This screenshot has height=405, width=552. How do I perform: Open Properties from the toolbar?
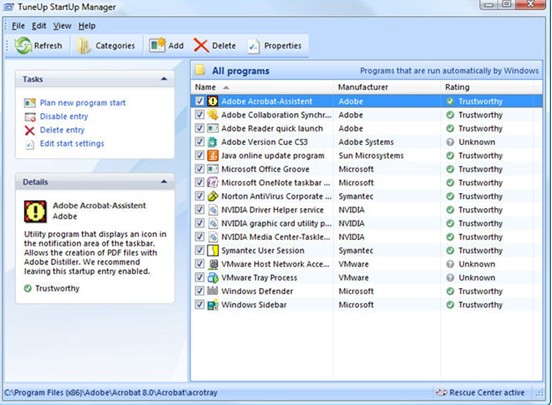pos(275,46)
